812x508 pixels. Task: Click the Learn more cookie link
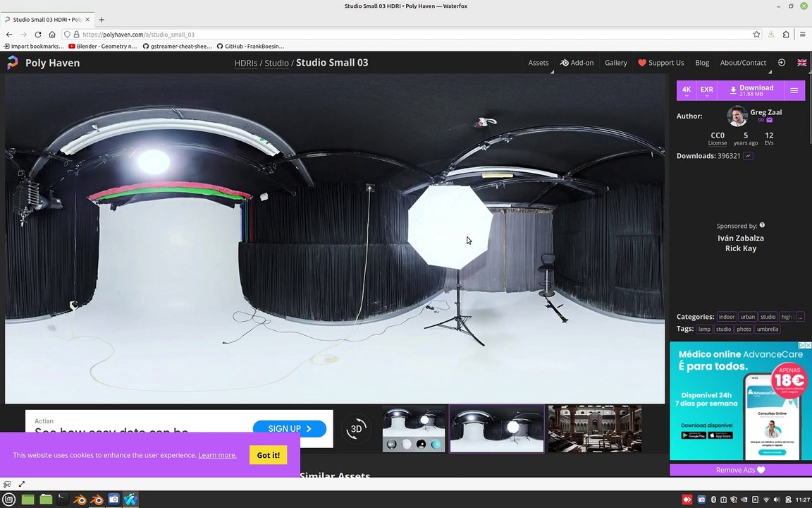click(x=217, y=455)
